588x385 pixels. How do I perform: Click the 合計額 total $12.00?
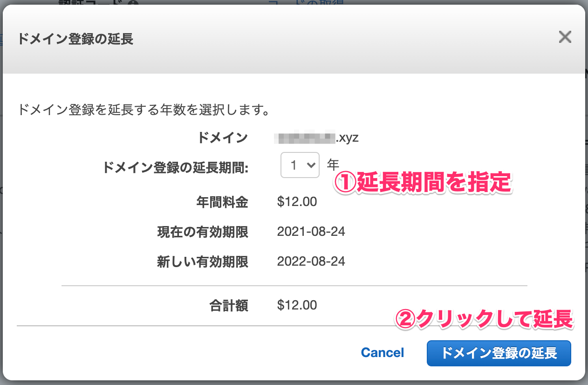pyautogui.click(x=297, y=305)
